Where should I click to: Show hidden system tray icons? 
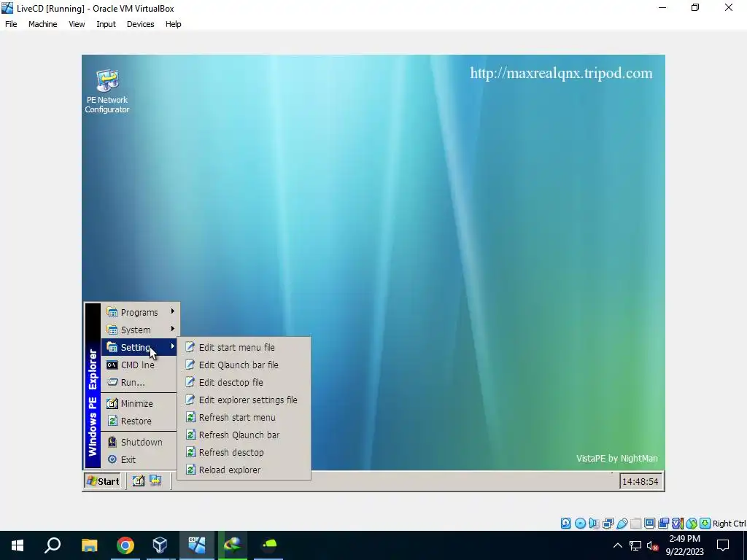(x=617, y=545)
